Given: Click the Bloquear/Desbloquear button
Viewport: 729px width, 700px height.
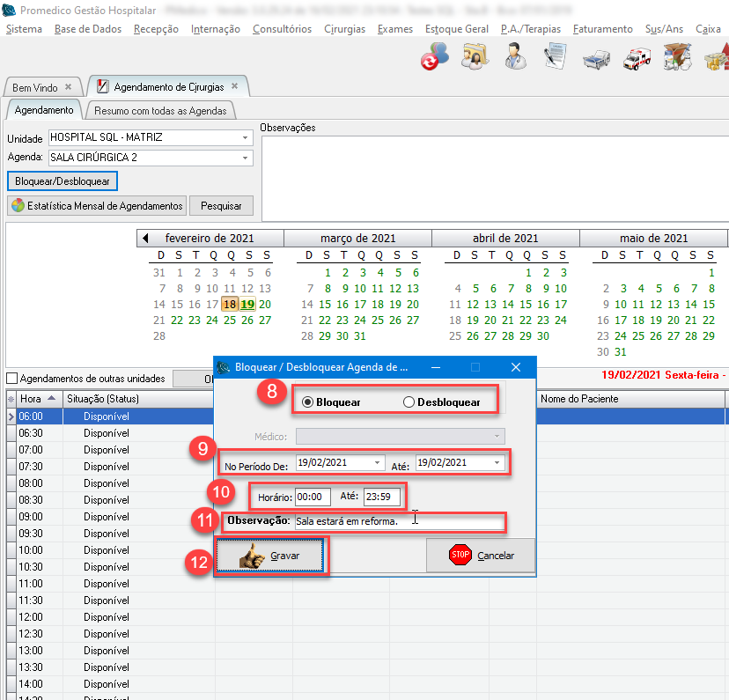Looking at the screenshot, I should 63,181.
